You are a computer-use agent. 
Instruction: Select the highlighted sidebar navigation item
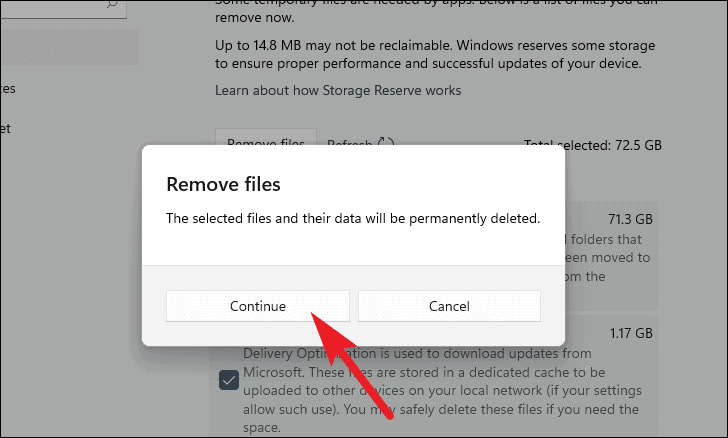[68, 47]
